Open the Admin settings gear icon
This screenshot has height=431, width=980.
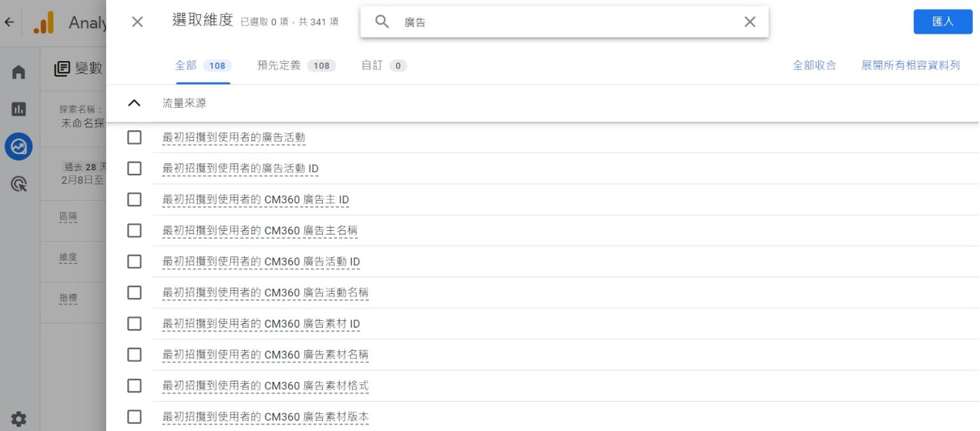point(19,419)
